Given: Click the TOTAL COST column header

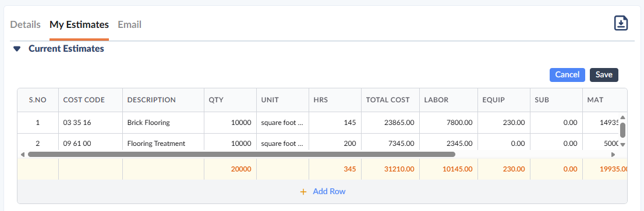Looking at the screenshot, I should (390, 100).
